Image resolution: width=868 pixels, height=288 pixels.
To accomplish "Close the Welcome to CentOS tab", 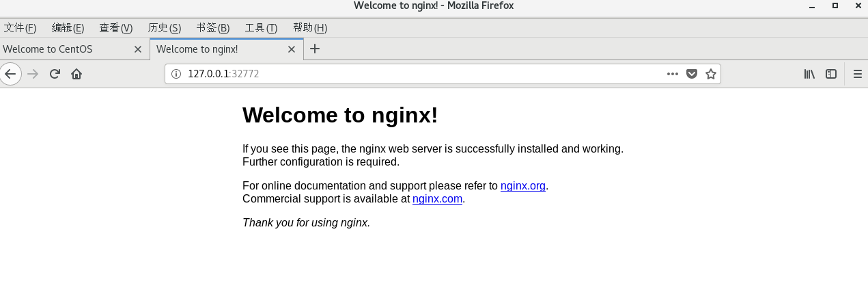I will pos(138,49).
